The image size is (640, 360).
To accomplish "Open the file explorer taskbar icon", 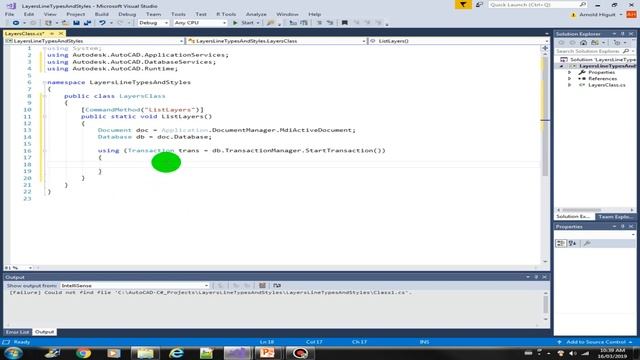I will 145,353.
